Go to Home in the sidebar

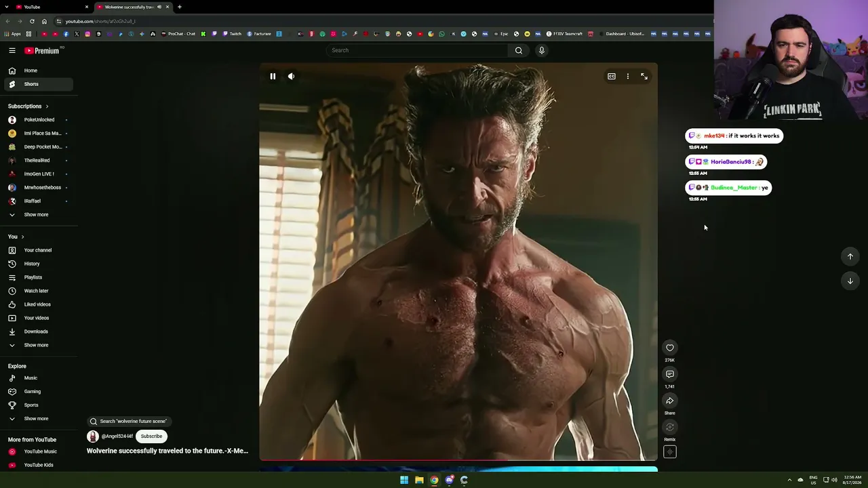[x=39, y=70]
